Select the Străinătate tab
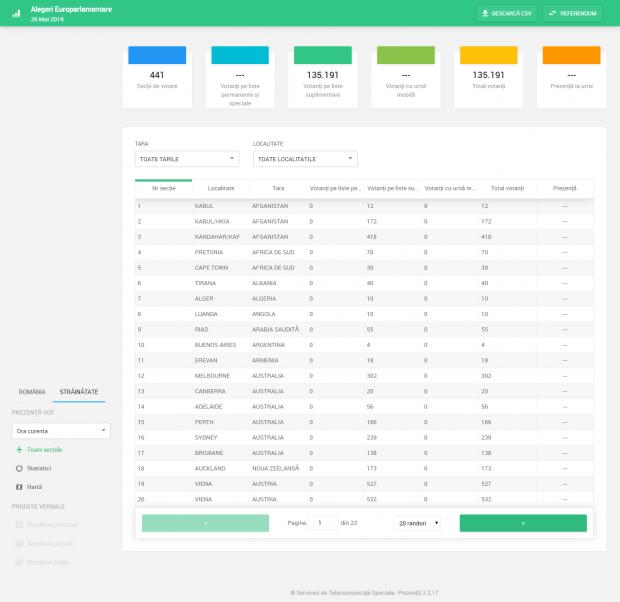Screen dimensions: 620x602 pos(79,392)
